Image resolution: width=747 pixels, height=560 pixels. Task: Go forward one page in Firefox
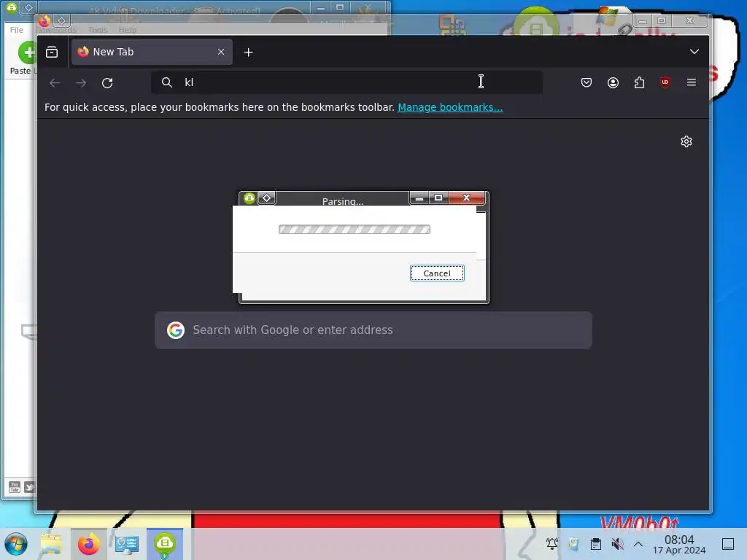[81, 83]
